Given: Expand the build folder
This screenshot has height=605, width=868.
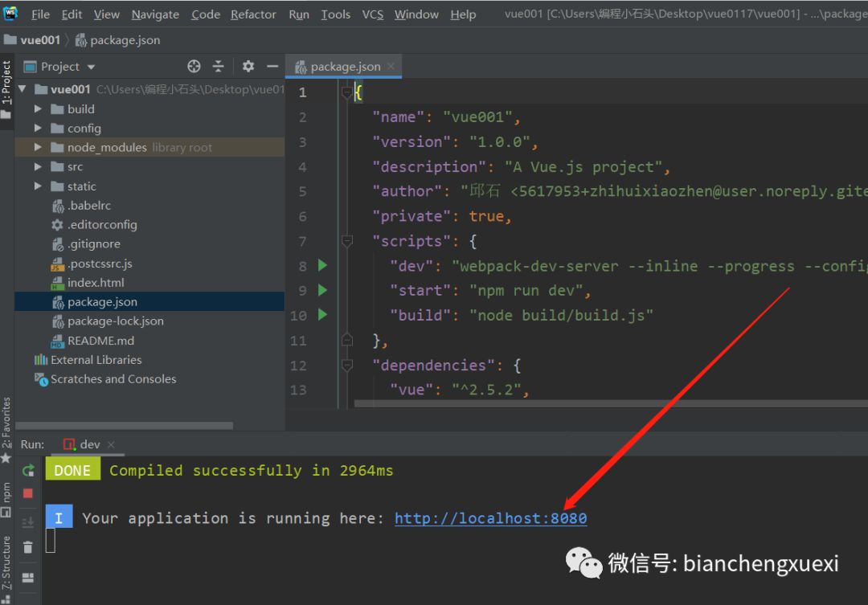Looking at the screenshot, I should point(38,109).
